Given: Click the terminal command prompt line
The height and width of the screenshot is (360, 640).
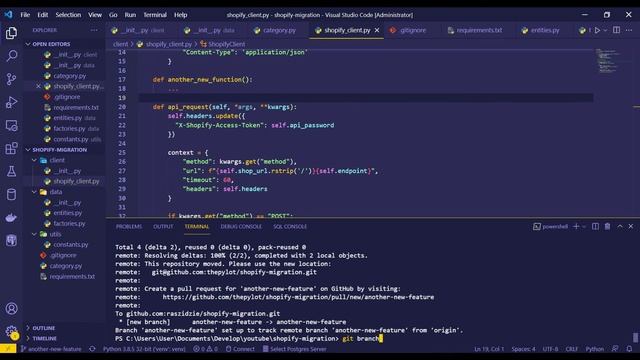Looking at the screenshot, I should point(249,338).
